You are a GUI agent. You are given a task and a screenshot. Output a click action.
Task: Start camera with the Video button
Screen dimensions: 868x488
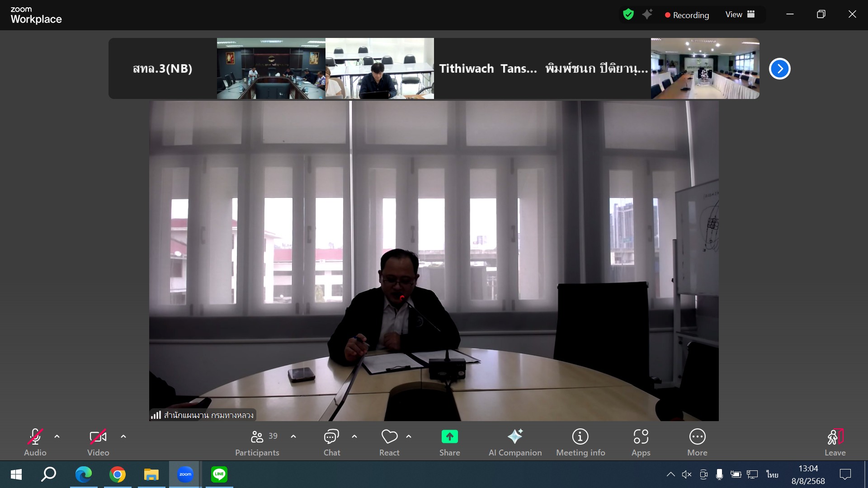[98, 437]
